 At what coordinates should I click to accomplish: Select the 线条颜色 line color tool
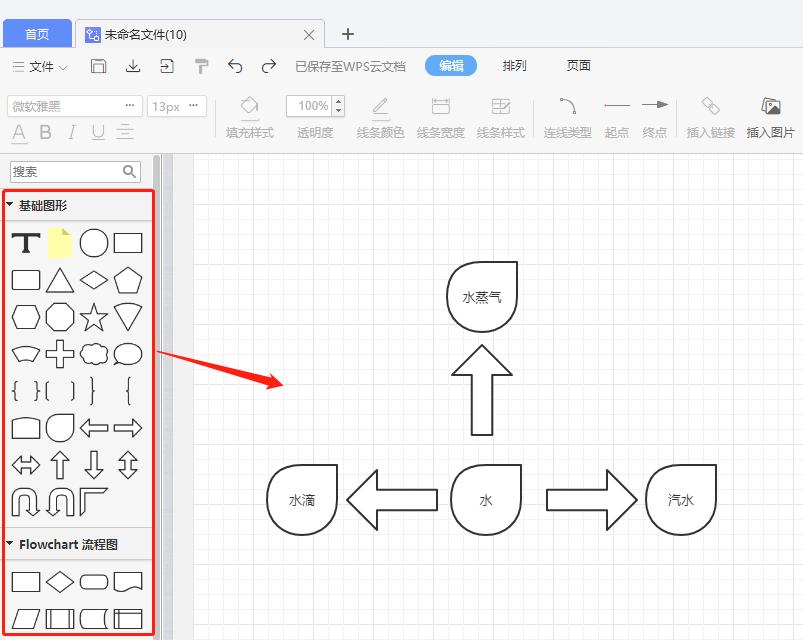(379, 115)
